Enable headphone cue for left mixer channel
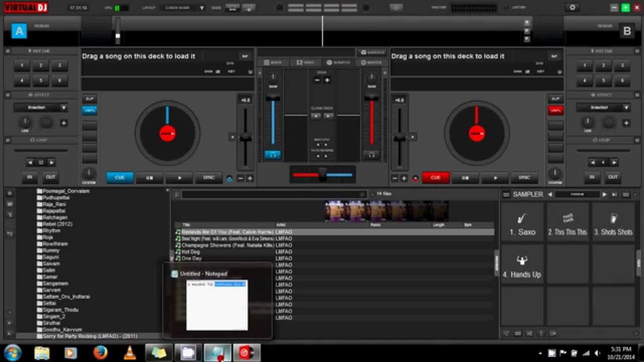Viewport: 644px width, 362px height. coord(273,155)
